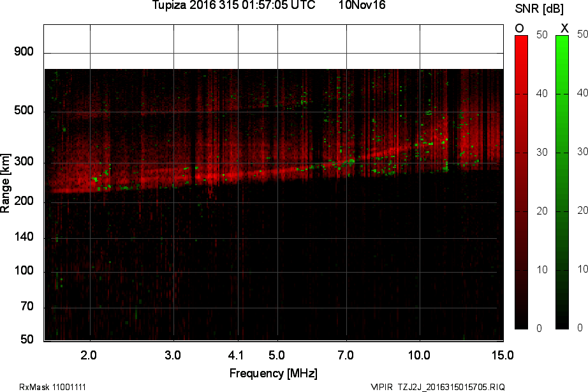This screenshot has width=588, height=392.
Task: Click the 'Frequency [MHz]' axis label
Action: [x=274, y=373]
